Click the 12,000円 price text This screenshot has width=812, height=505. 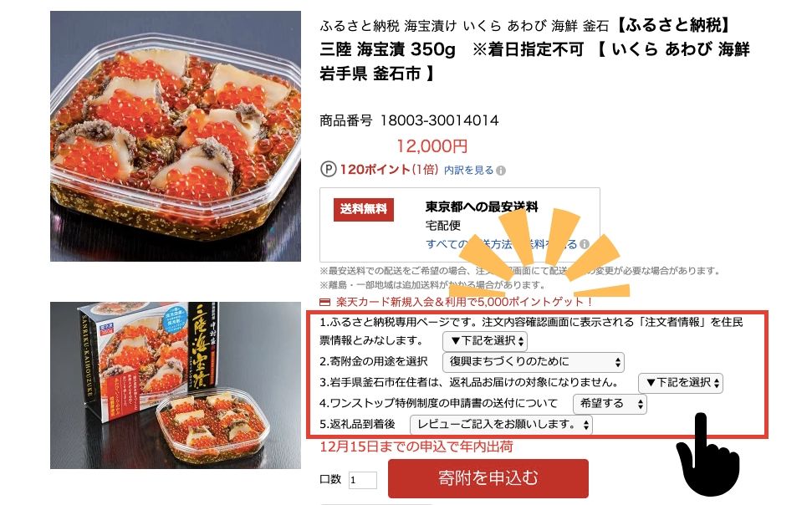coord(432,146)
